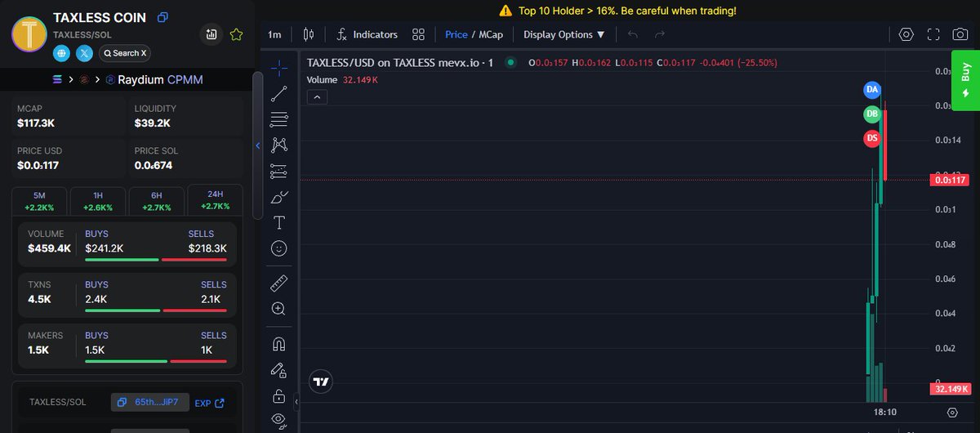Toggle lock all drawings
Viewport: 980px width, 433px height.
[x=278, y=395]
